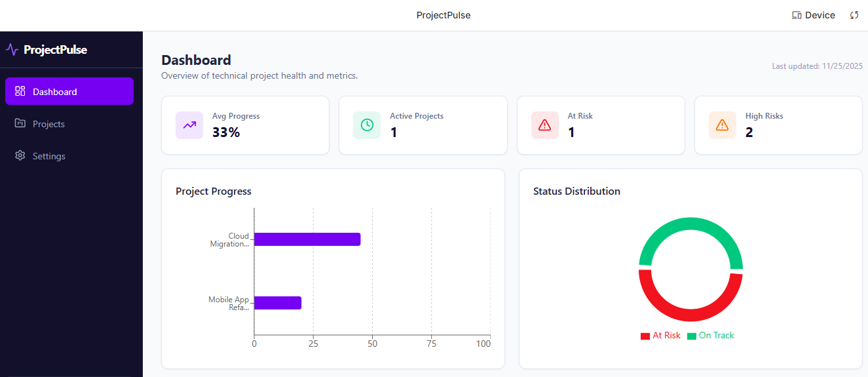Image resolution: width=868 pixels, height=377 pixels.
Task: Click the Active Projects value 1
Action: (394, 132)
